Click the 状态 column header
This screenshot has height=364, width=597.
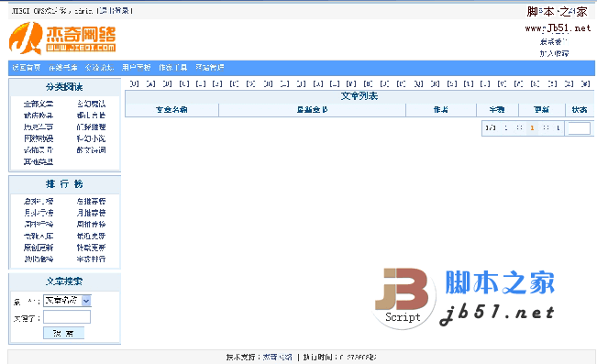coord(580,110)
